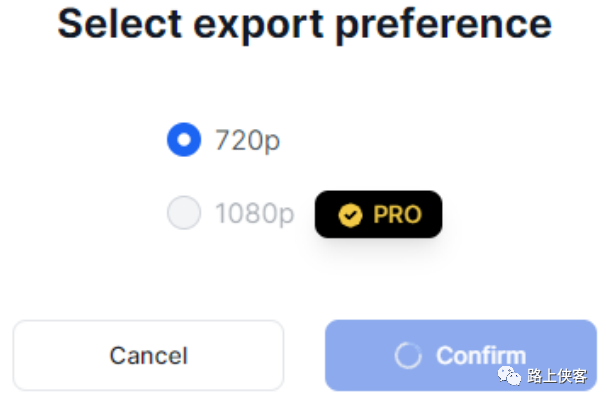Select the 720p radio button

click(x=184, y=140)
